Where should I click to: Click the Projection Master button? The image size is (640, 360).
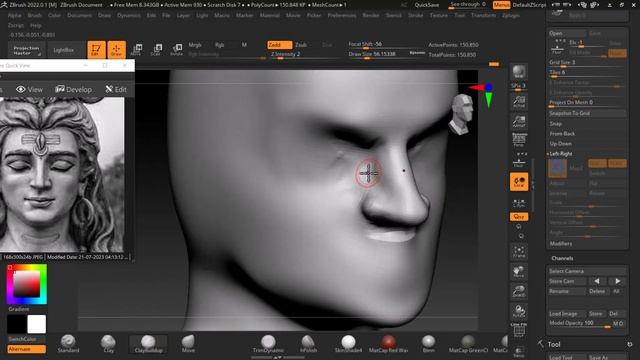pos(26,50)
